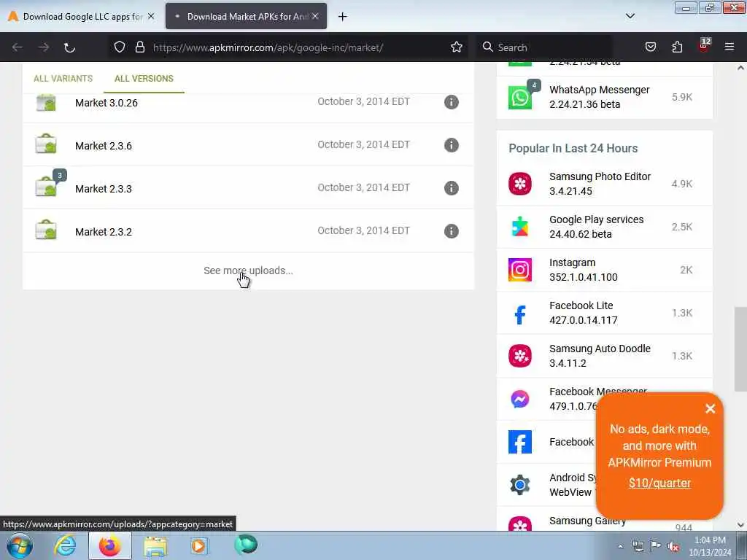
Task: Click the Market 2.3.2 app icon
Action: (x=46, y=230)
